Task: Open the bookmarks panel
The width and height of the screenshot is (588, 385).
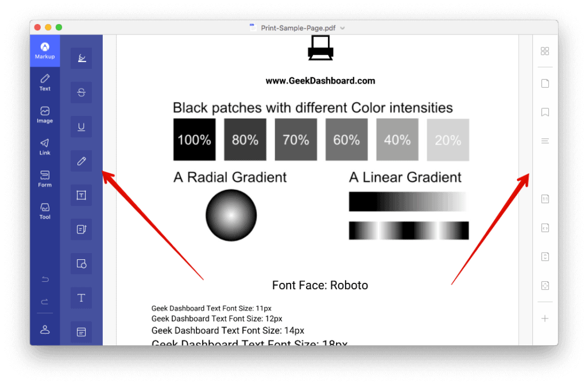Action: (544, 112)
